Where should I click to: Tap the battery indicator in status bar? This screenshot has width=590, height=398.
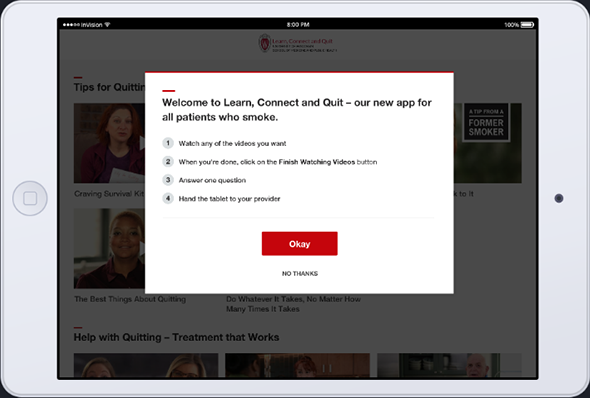[x=527, y=25]
